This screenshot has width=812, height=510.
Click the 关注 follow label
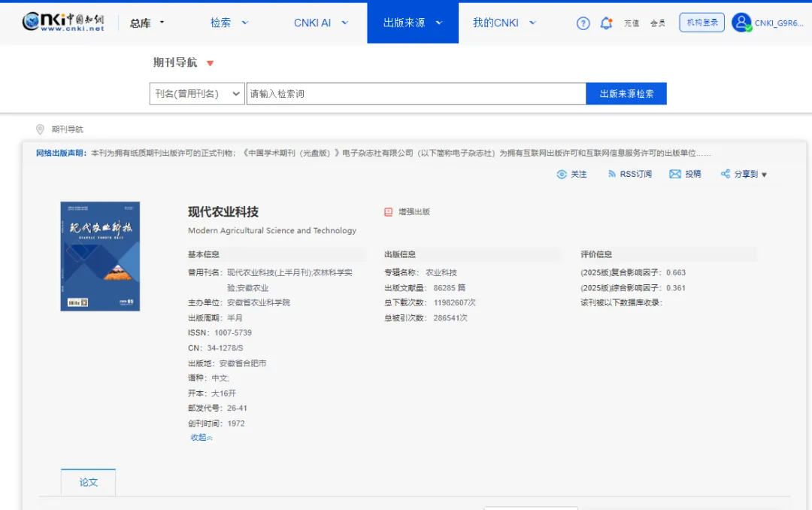(578, 175)
